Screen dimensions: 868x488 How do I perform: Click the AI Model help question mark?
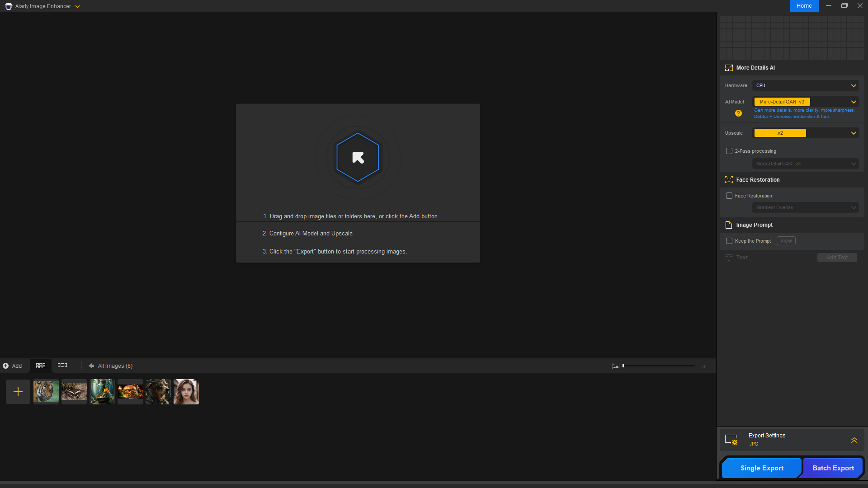pyautogui.click(x=738, y=113)
